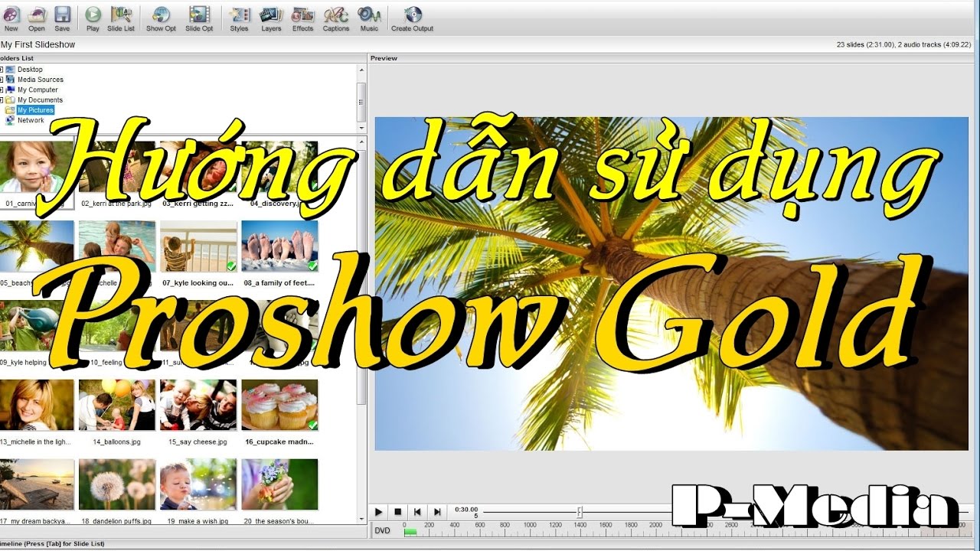Image resolution: width=980 pixels, height=551 pixels.
Task: Select Media Sources folder
Action: point(41,80)
